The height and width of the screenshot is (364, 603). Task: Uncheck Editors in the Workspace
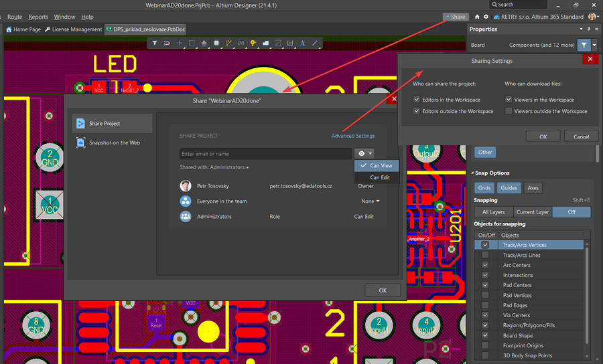[417, 100]
